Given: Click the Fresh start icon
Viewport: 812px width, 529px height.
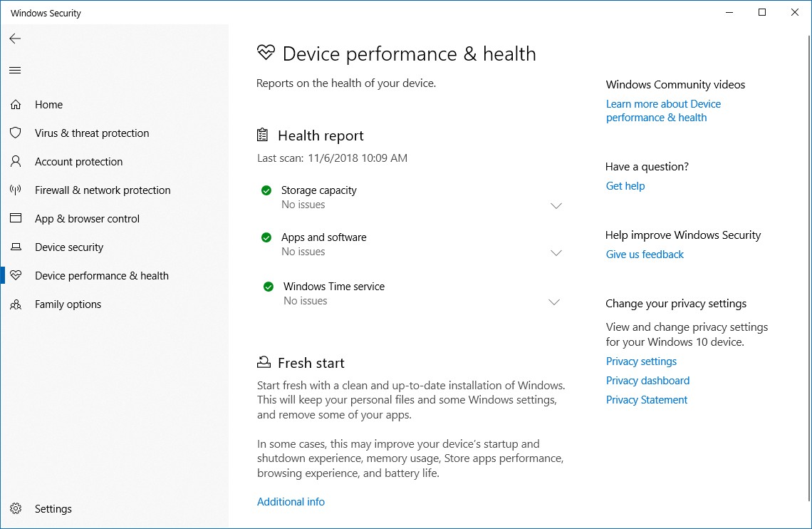Looking at the screenshot, I should point(264,361).
